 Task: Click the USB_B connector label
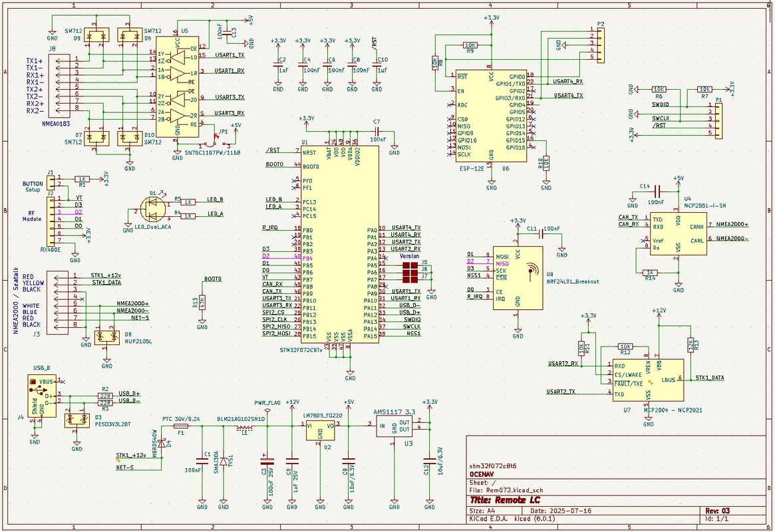(x=41, y=368)
